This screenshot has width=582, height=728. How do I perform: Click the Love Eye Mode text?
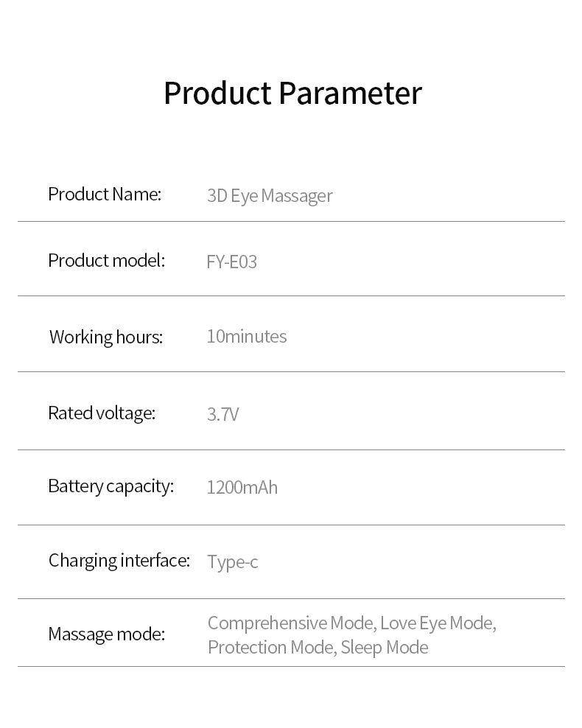438,623
